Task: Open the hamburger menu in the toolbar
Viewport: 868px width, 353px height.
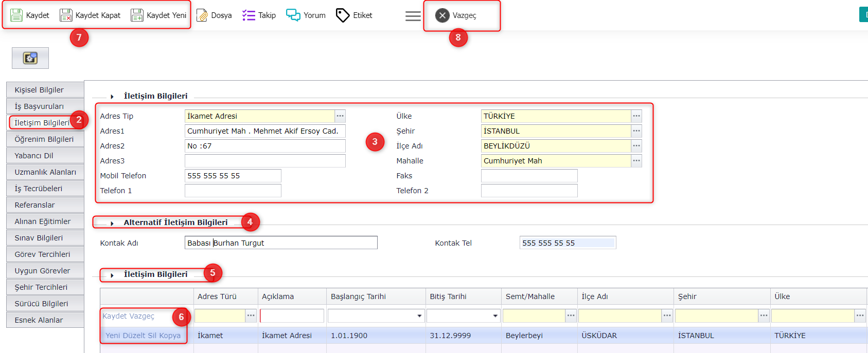Action: [x=413, y=16]
